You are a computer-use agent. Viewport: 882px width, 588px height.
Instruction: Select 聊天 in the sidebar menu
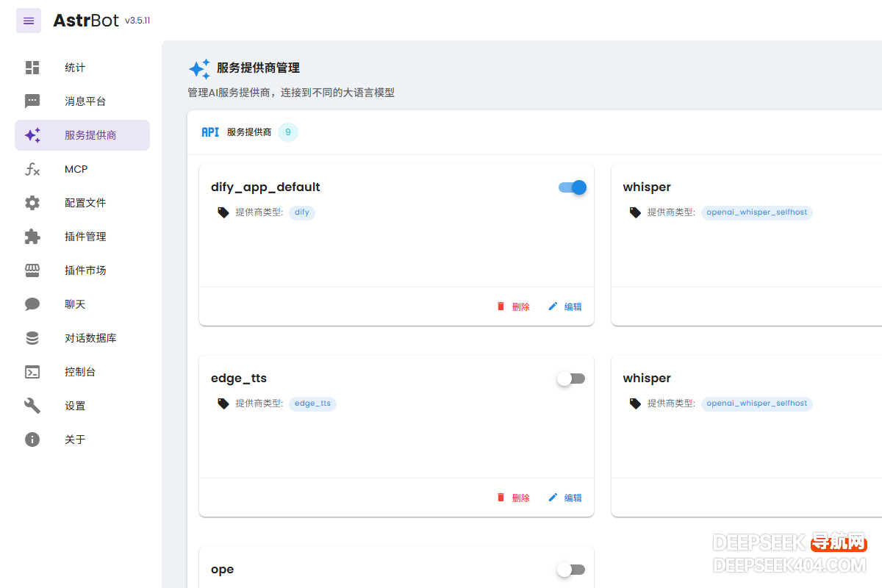click(75, 304)
